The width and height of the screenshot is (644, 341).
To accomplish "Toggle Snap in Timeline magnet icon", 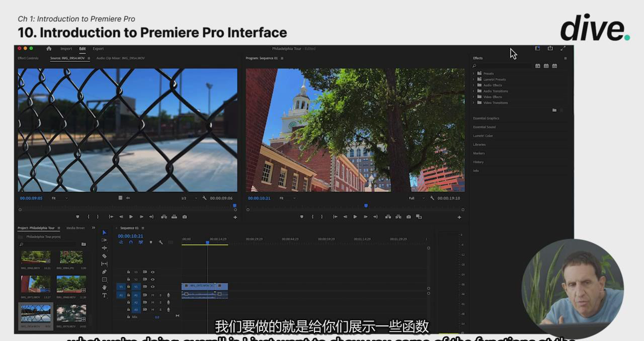I will (x=131, y=242).
